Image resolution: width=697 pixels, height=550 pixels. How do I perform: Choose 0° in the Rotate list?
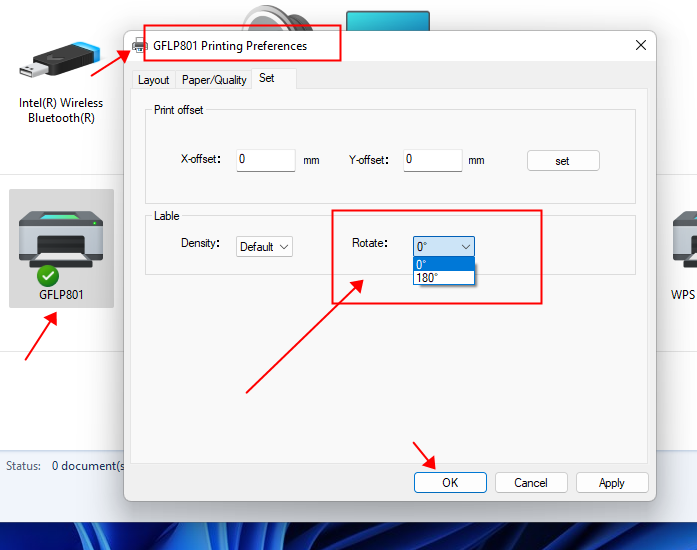tap(443, 264)
